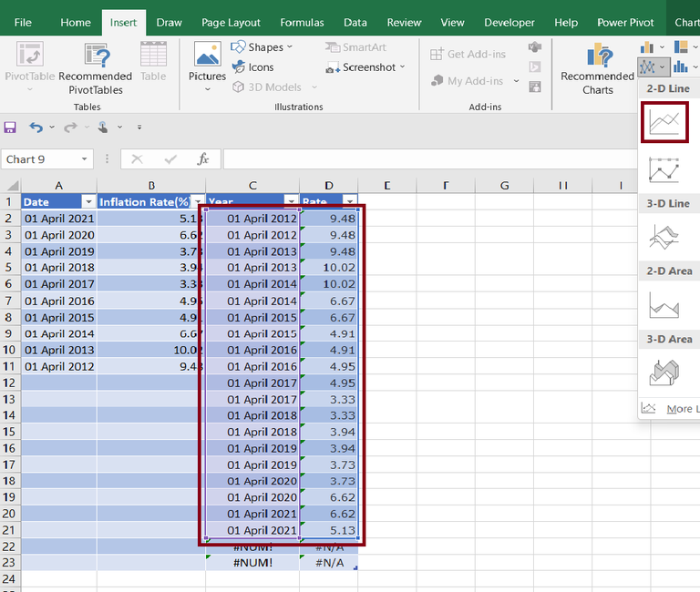Switch to the Draw tab
Screen dimensions: 700x592
click(x=170, y=22)
